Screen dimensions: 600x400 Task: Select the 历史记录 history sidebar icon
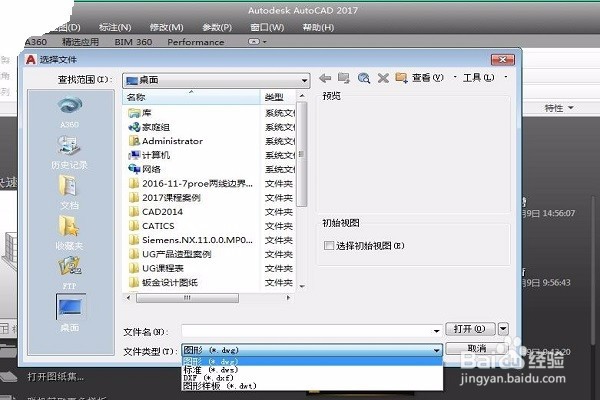[69, 152]
